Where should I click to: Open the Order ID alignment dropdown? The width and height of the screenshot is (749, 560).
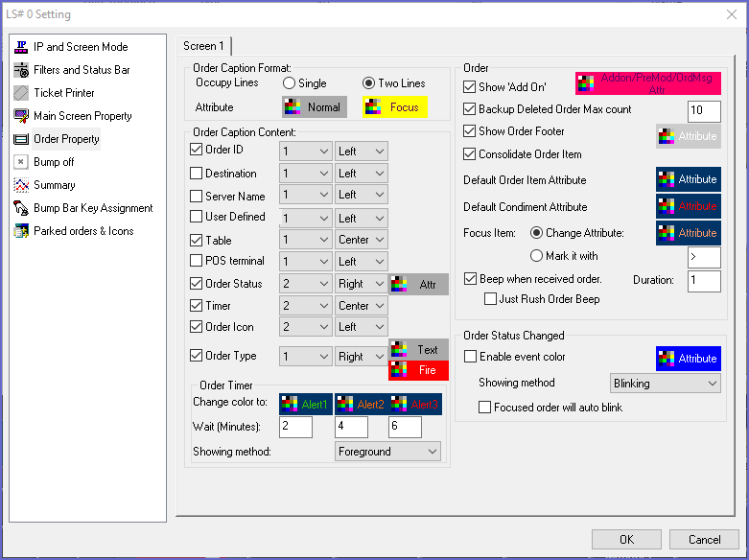point(362,152)
